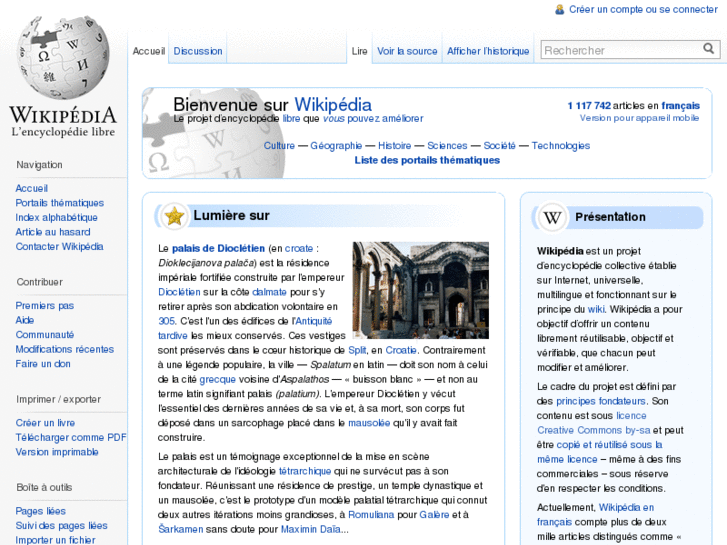Open the Accueil tab
Viewport: 727px width, 545px height.
click(148, 51)
